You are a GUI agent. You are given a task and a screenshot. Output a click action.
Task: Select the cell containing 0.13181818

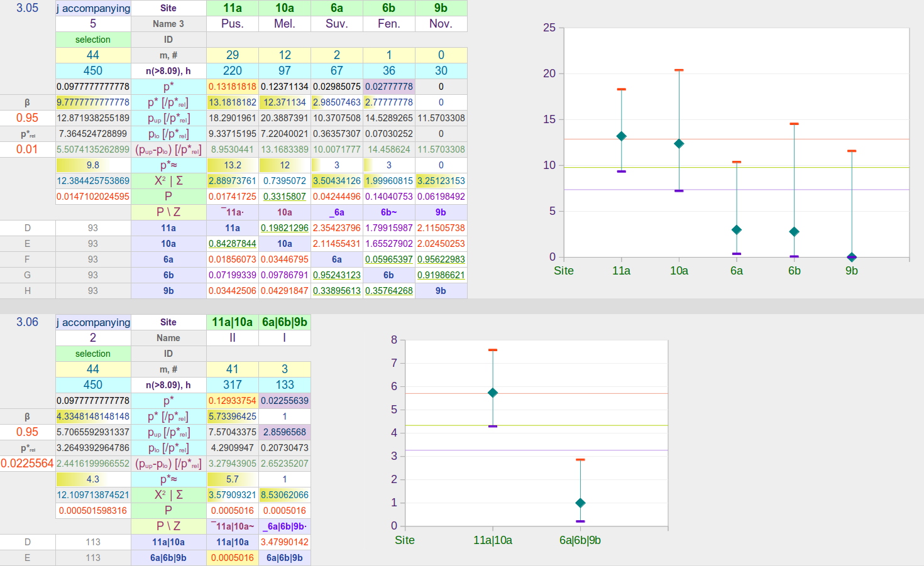click(232, 87)
